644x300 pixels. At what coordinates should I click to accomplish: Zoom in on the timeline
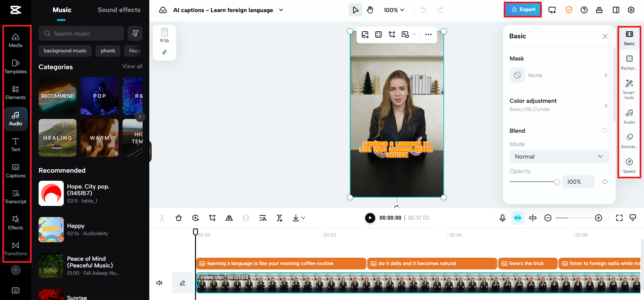click(x=598, y=218)
